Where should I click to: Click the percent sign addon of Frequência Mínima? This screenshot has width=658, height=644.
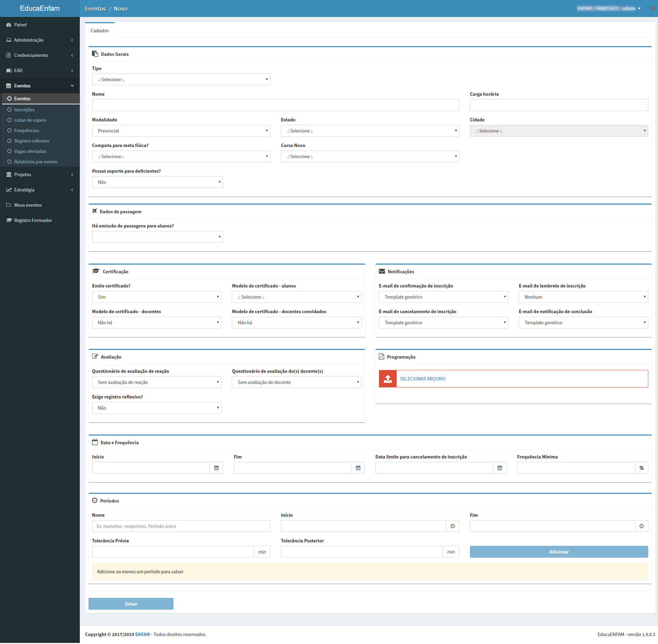(642, 468)
